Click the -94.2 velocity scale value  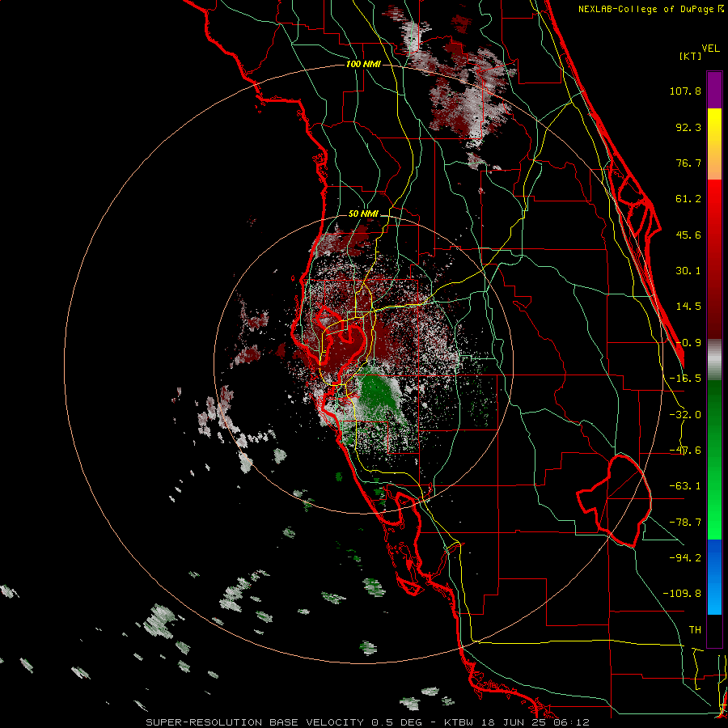click(685, 558)
